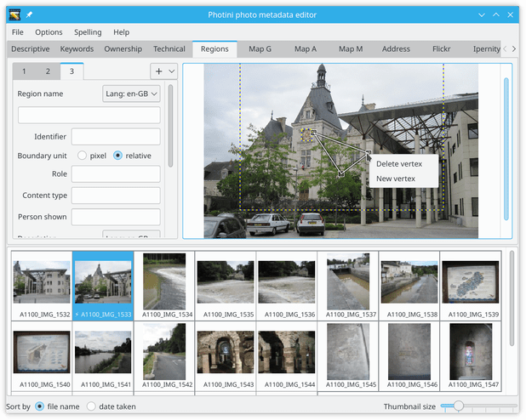Select thumbnail A1100_IMG_1535

[x=226, y=286]
